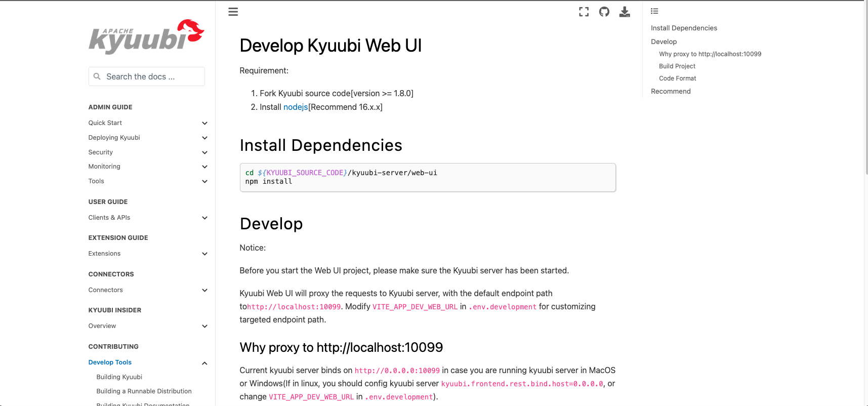Expand the Clients & APIs chevron
Viewport: 868px width, 406px height.
pyautogui.click(x=204, y=218)
